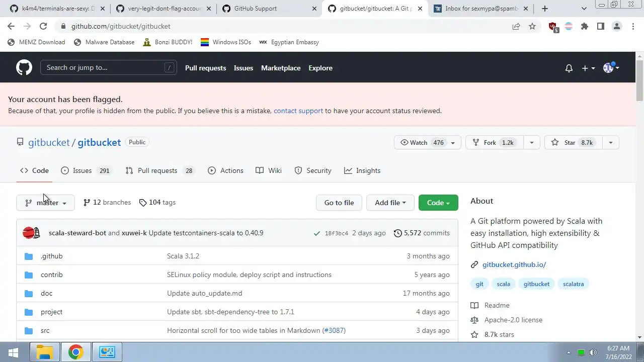644x362 pixels.
Task: Open the contrib folder
Action: (52, 275)
